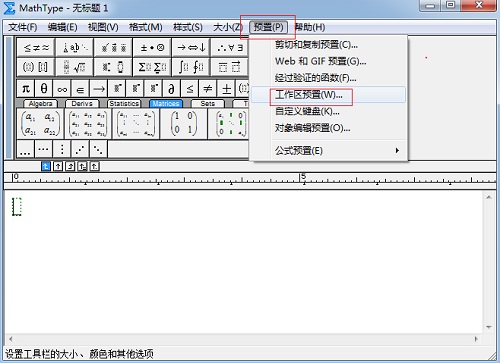Open the 大小(Z) menu

pyautogui.click(x=228, y=27)
